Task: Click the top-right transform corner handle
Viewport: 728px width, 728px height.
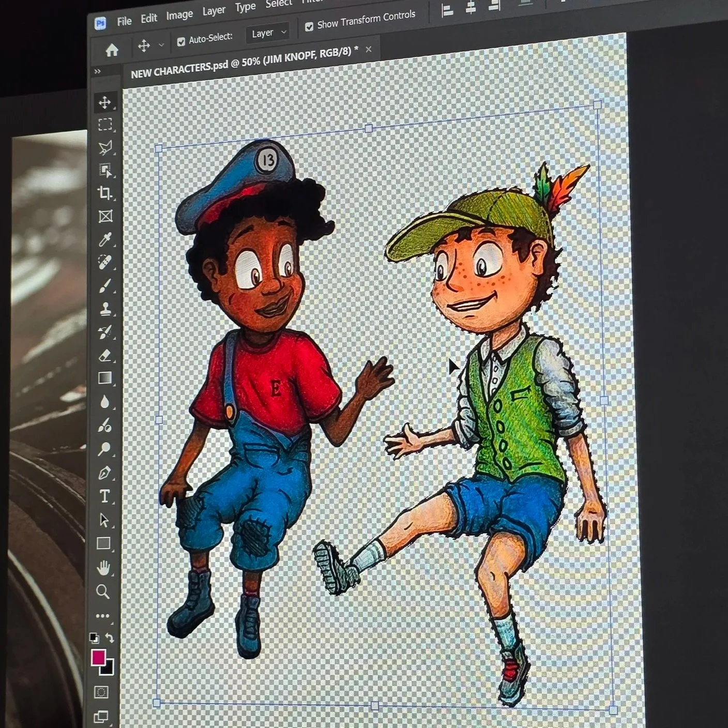Action: coord(598,105)
